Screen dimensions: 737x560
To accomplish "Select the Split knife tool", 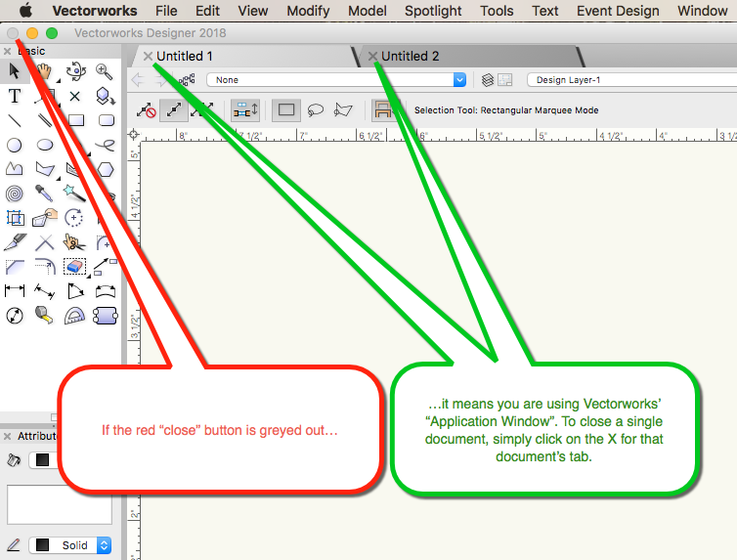I will (x=15, y=242).
